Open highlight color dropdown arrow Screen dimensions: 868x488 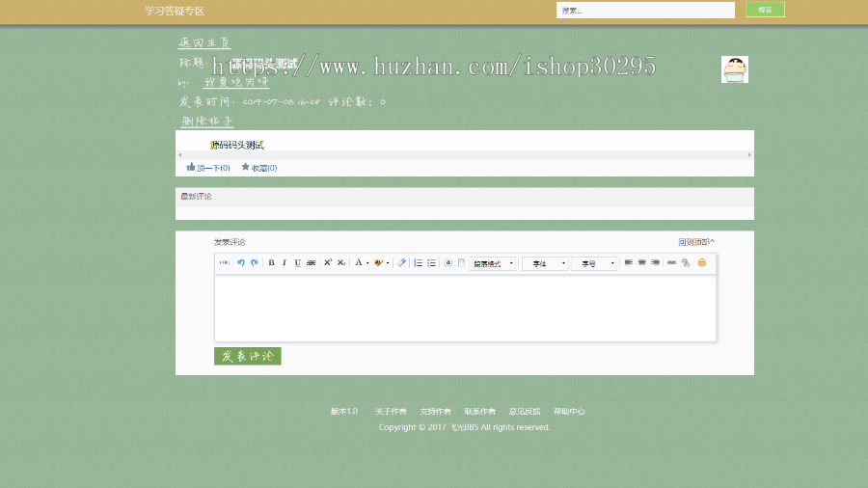[x=388, y=263]
